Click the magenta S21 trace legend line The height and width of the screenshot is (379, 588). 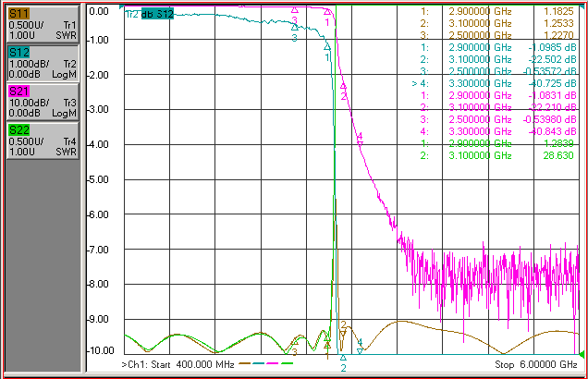pos(273,363)
